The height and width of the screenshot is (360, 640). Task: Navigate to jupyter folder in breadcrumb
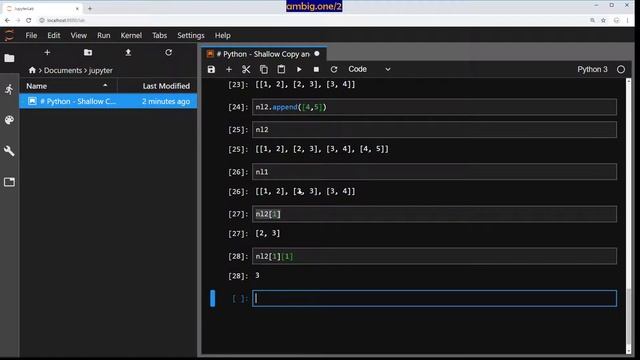click(100, 70)
